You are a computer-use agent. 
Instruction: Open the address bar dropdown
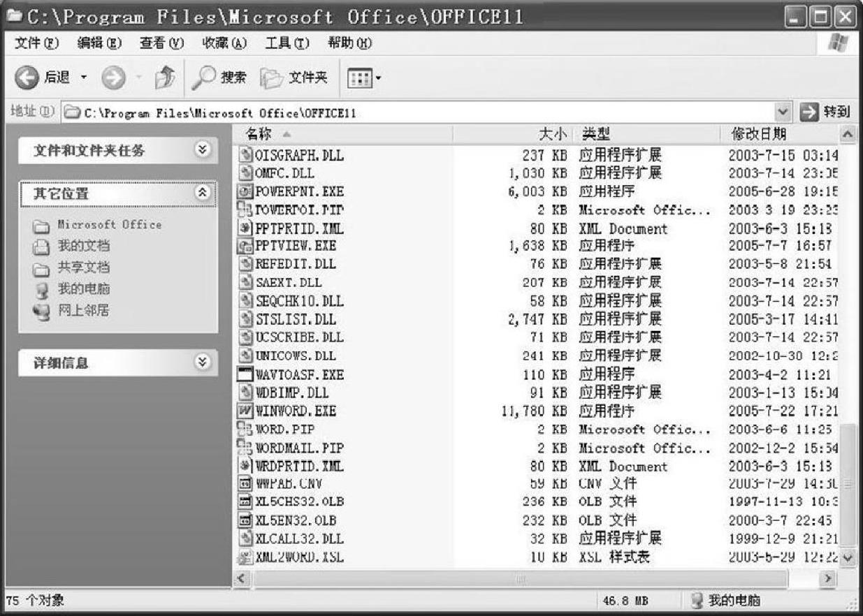point(784,112)
